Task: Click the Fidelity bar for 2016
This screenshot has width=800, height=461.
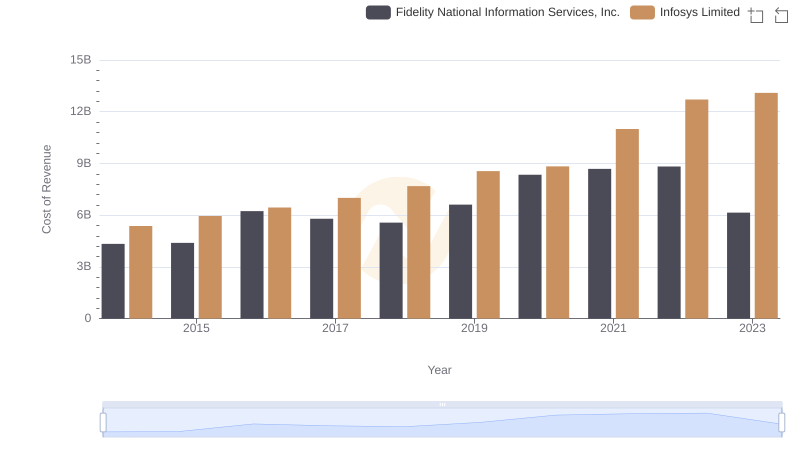Action: [x=252, y=265]
